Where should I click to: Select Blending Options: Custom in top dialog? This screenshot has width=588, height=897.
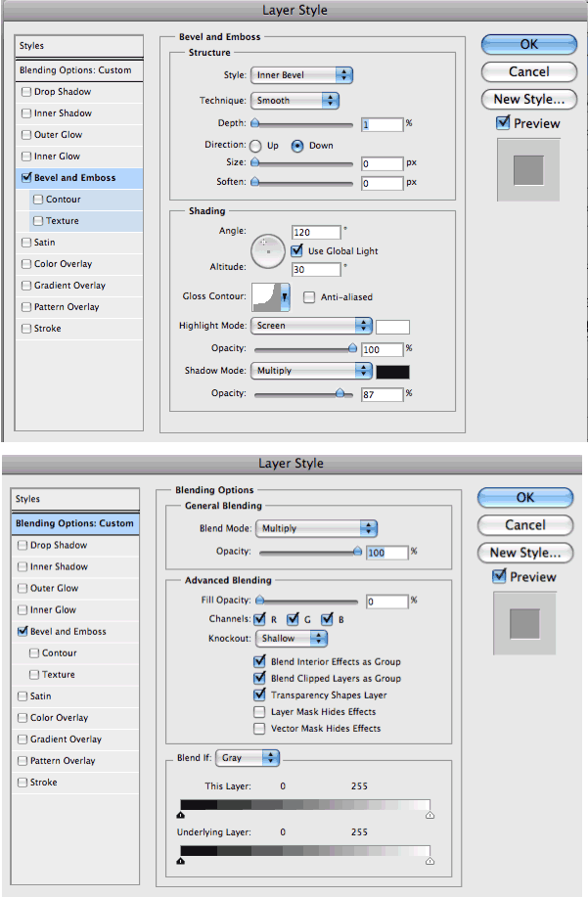pyautogui.click(x=79, y=70)
